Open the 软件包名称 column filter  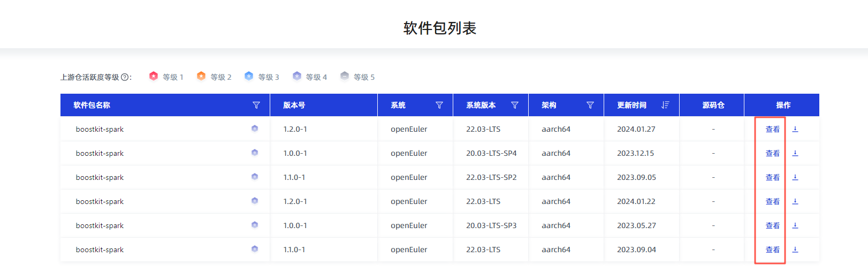coord(256,105)
